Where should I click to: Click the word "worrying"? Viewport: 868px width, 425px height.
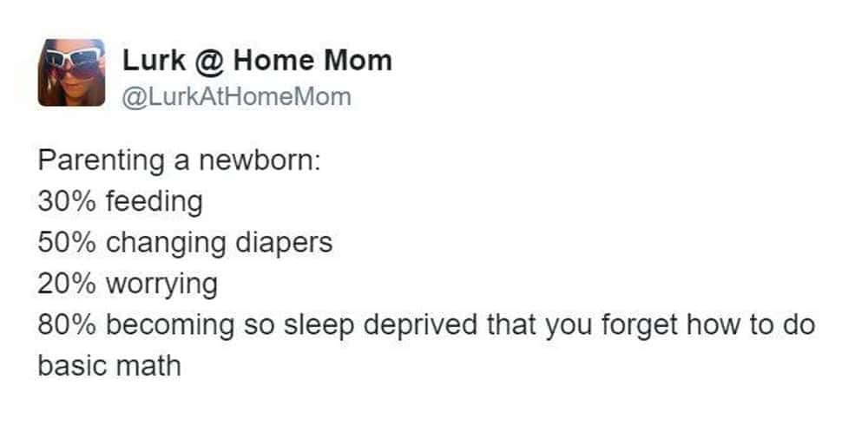(x=161, y=283)
